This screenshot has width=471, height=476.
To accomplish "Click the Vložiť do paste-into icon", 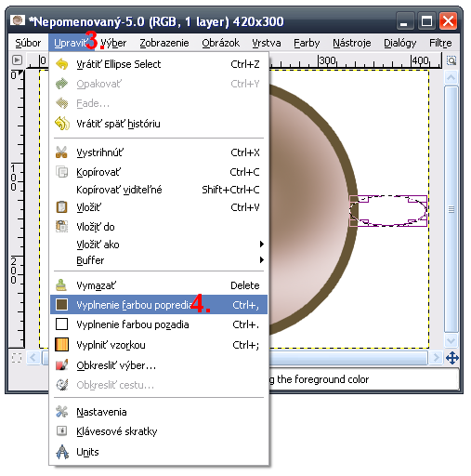I will tap(61, 226).
